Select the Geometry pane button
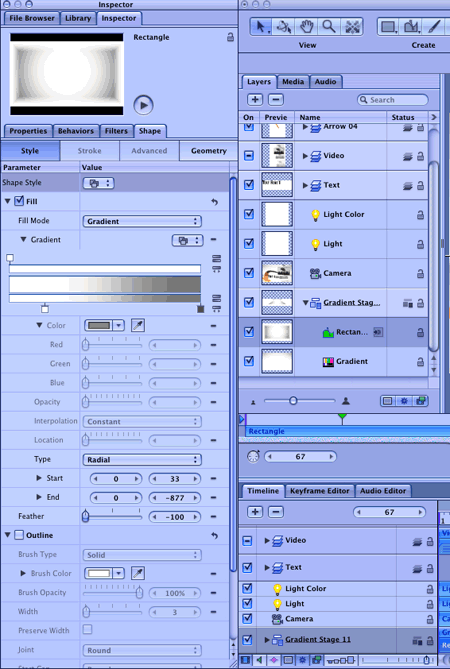This screenshot has width=450, height=669. (x=209, y=151)
